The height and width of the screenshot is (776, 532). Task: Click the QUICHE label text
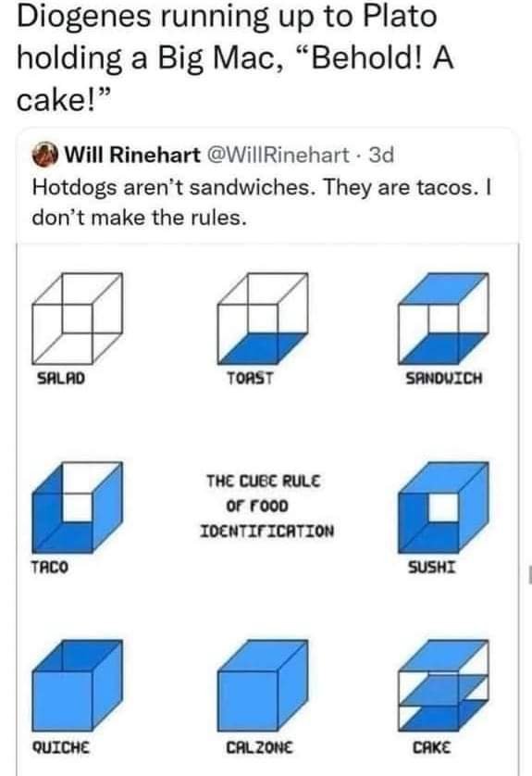pyautogui.click(x=61, y=746)
